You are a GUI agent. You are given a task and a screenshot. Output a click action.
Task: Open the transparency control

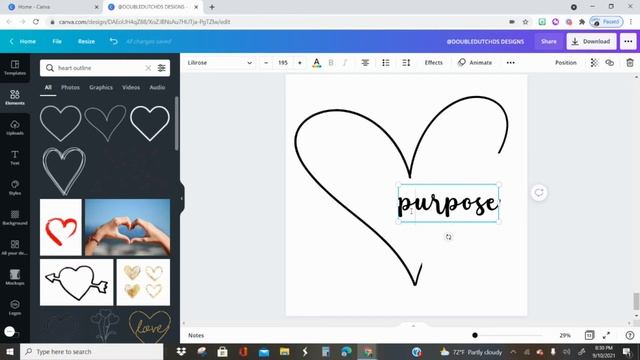tap(594, 63)
